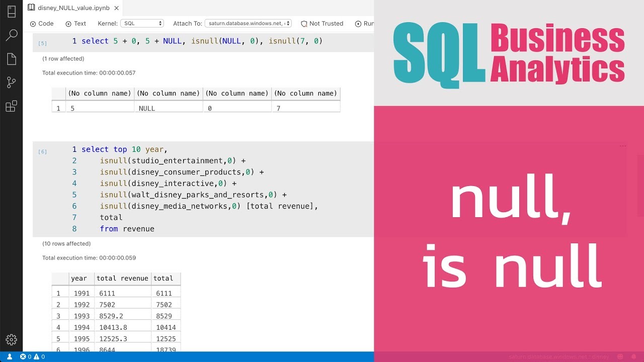Click the notebook icon on the file tab
Viewport: 644px width, 362px height.
[x=31, y=8]
